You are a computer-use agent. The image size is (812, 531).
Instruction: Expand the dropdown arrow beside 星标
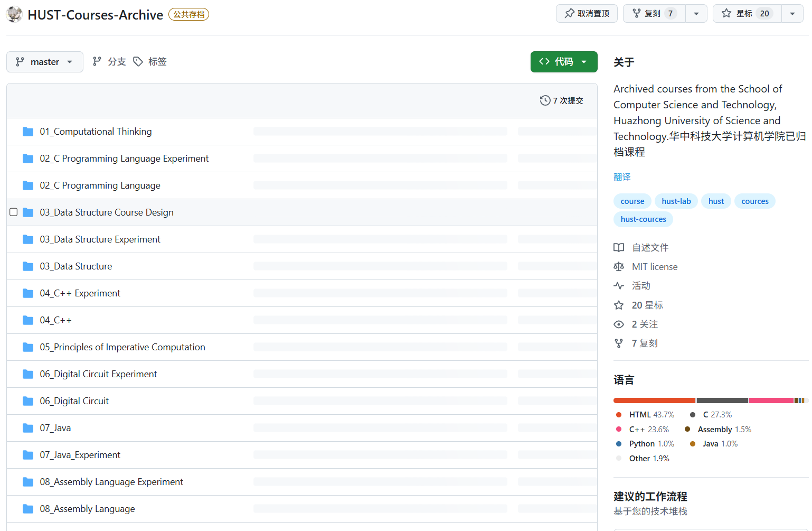[x=792, y=14]
